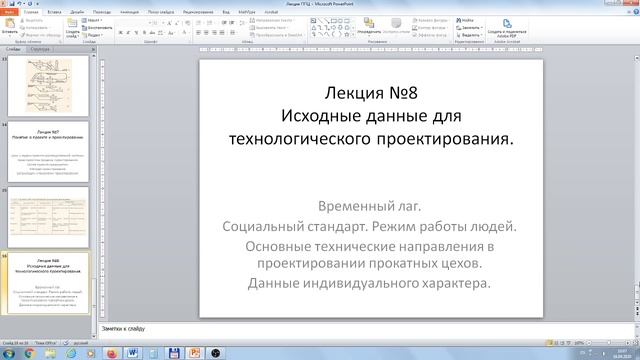The width and height of the screenshot is (640, 360).
Task: Close the slides thumbnail pane
Action: (93, 49)
